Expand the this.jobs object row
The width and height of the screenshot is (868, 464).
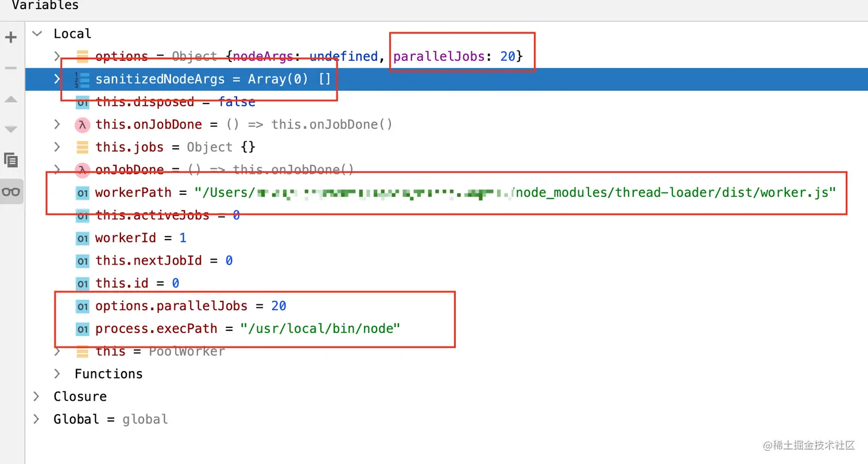57,147
